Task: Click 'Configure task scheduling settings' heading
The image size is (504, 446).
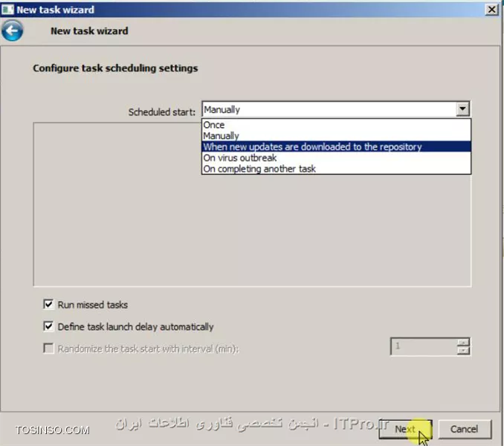Action: (115, 68)
